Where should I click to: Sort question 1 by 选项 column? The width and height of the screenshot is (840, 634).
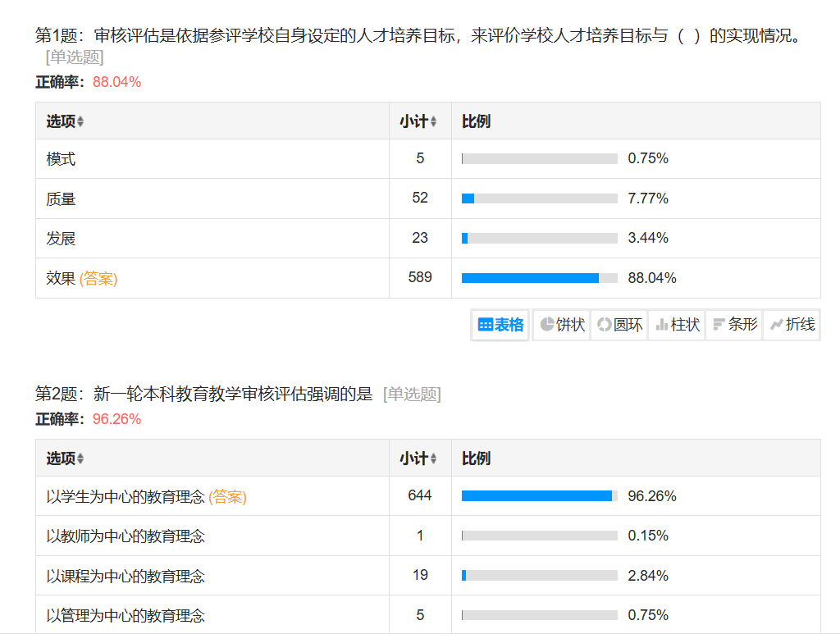66,121
